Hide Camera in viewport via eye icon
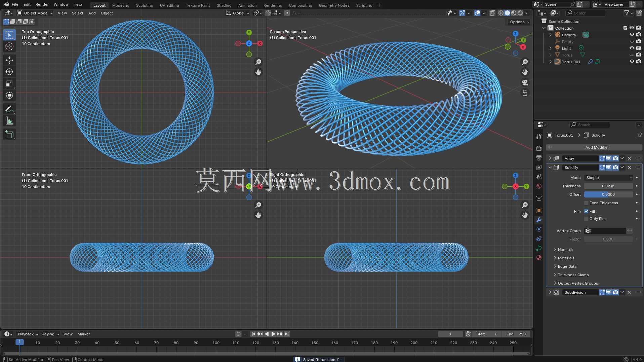Screen dimensions: 644x362 click(632, 35)
